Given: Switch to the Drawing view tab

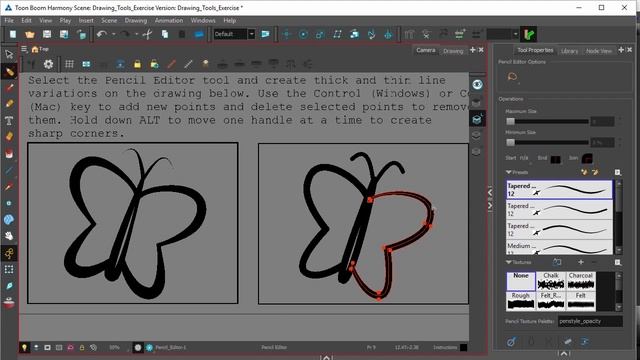Looking at the screenshot, I should pos(453,51).
